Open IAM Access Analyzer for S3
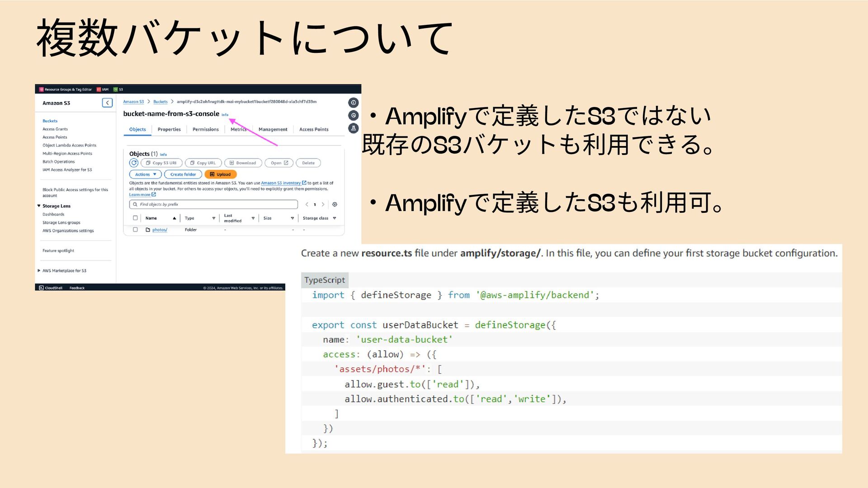The width and height of the screenshot is (868, 488). [67, 169]
